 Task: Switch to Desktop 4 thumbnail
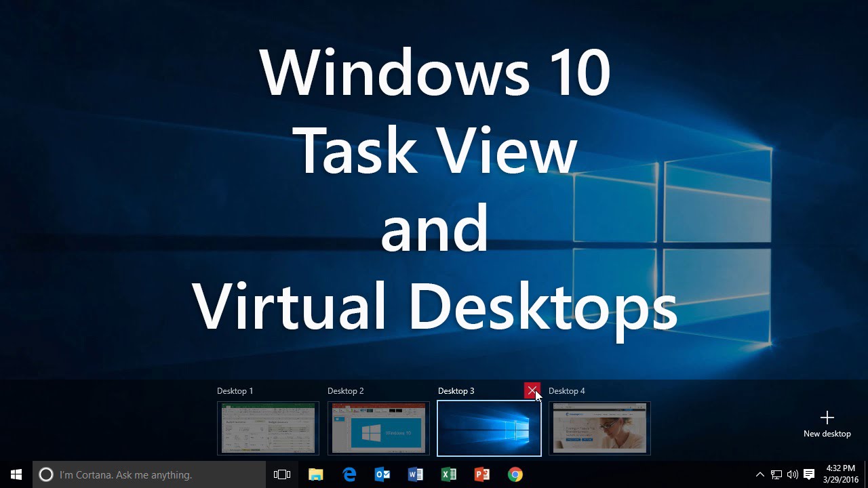tap(599, 428)
